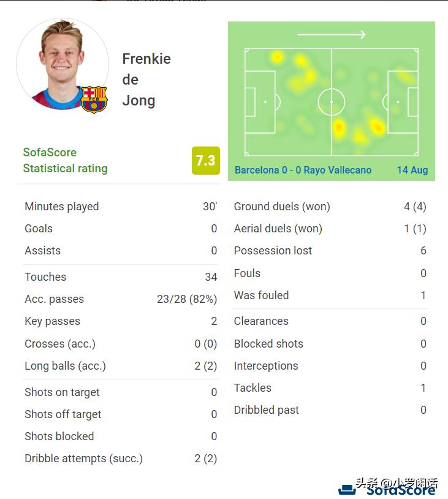Click the SofaScore Statistical rating label
The width and height of the screenshot is (448, 499).
65,160
